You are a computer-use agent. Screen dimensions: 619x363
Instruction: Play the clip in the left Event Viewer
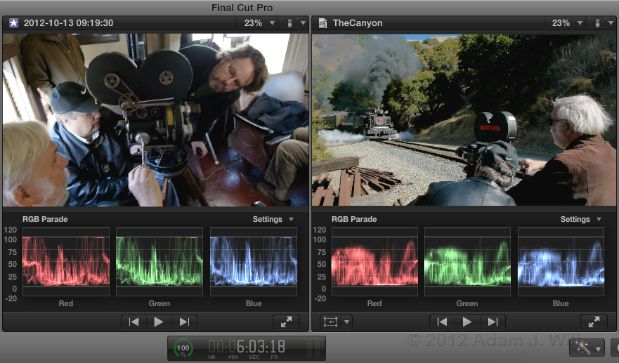coord(158,322)
